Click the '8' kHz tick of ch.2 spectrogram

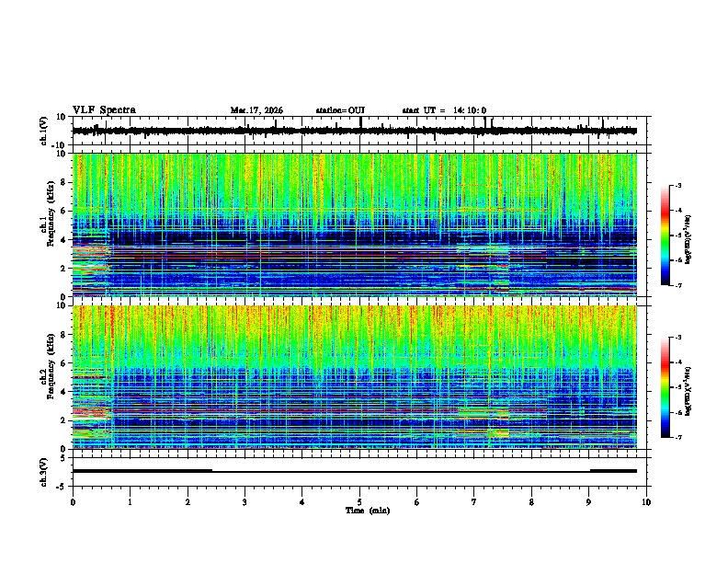63,335
